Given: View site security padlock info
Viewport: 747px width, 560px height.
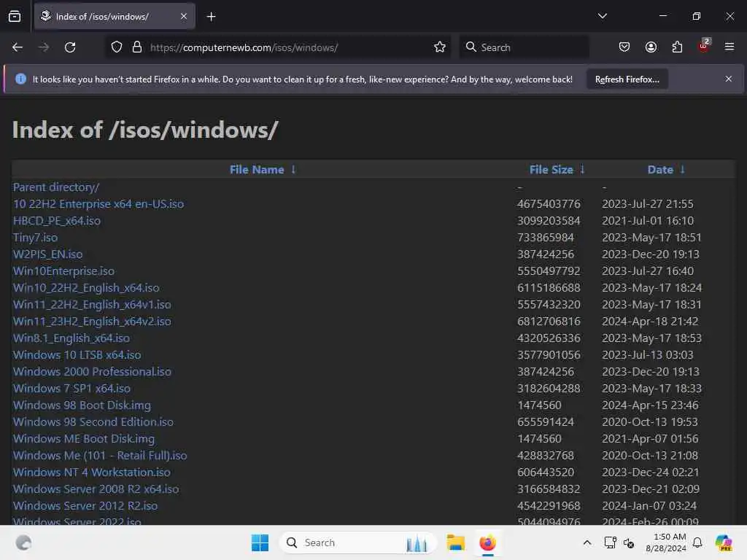Looking at the screenshot, I should click(x=137, y=47).
